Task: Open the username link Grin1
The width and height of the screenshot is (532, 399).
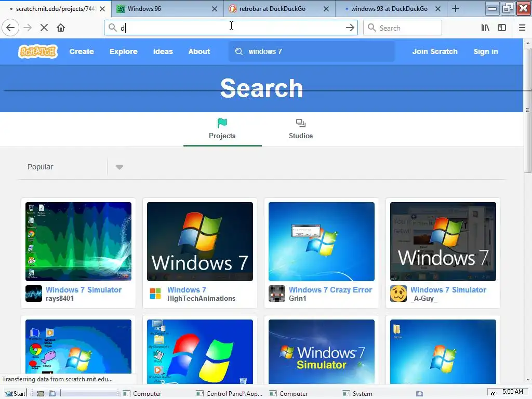Action: pyautogui.click(x=298, y=299)
